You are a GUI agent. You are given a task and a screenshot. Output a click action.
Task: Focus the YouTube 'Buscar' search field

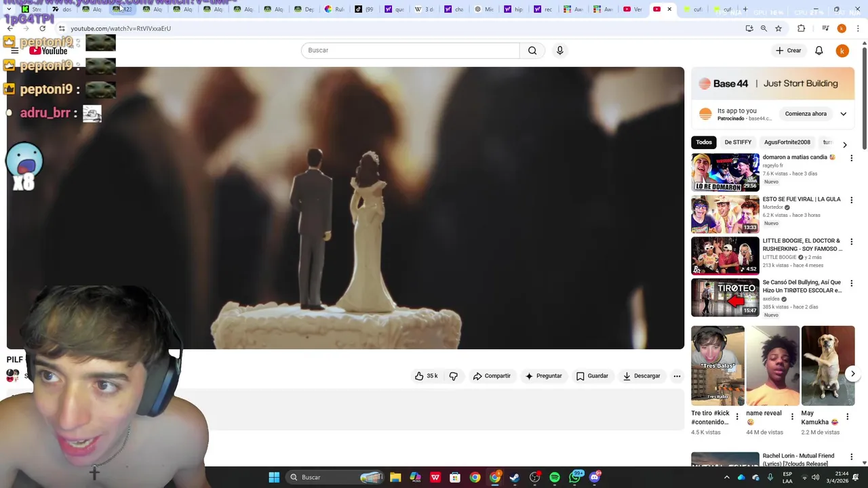410,50
